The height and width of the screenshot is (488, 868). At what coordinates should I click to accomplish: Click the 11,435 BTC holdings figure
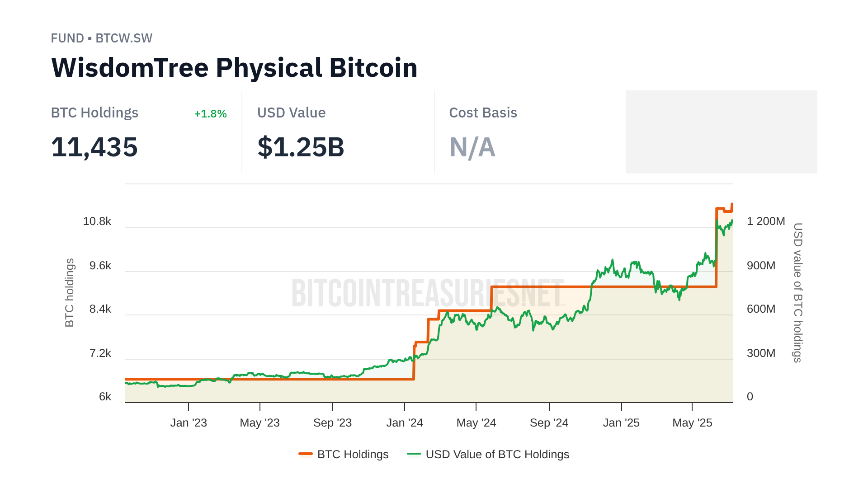pos(94,147)
